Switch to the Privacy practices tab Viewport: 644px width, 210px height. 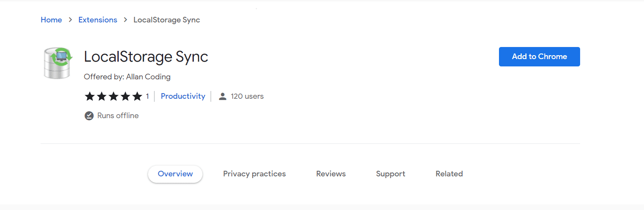[254, 174]
